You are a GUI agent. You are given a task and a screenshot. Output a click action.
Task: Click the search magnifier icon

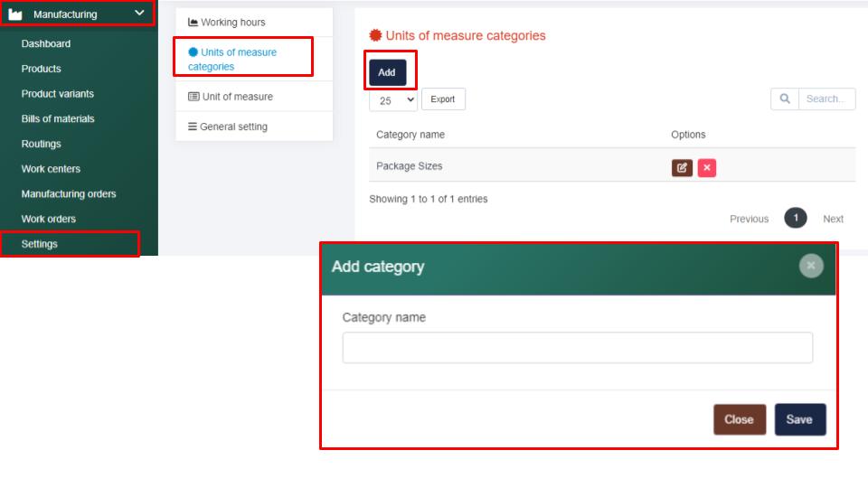pos(784,99)
